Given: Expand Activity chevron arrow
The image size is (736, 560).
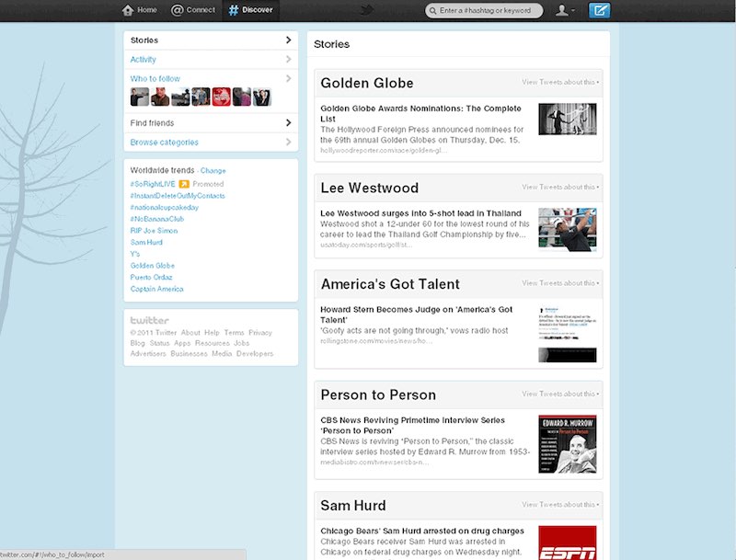Looking at the screenshot, I should [x=288, y=59].
